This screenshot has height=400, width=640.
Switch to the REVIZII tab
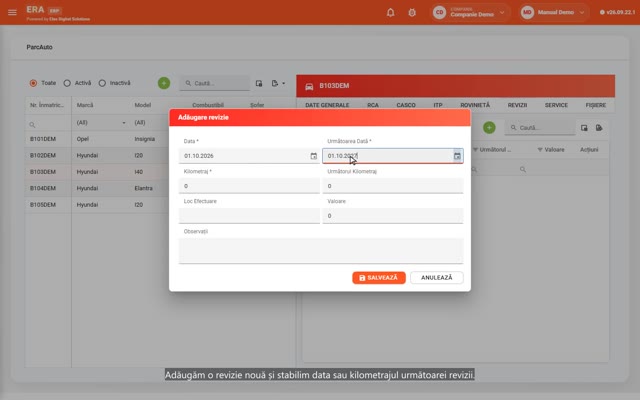(518, 105)
